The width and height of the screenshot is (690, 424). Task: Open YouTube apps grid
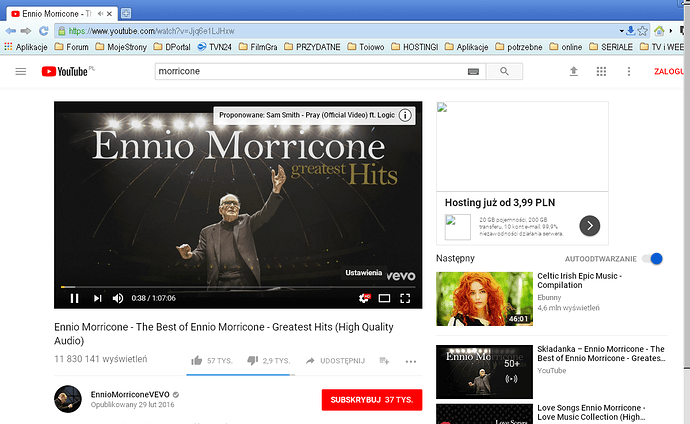[x=601, y=71]
